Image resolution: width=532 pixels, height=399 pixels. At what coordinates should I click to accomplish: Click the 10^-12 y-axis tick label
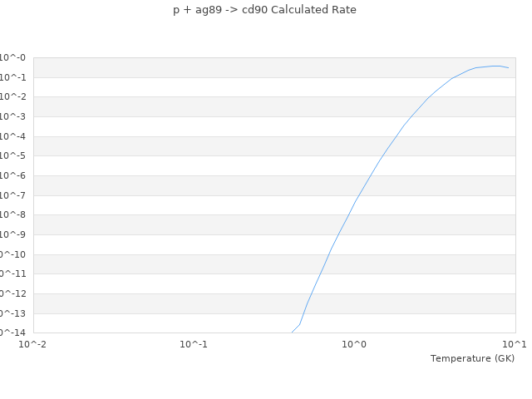(14, 293)
